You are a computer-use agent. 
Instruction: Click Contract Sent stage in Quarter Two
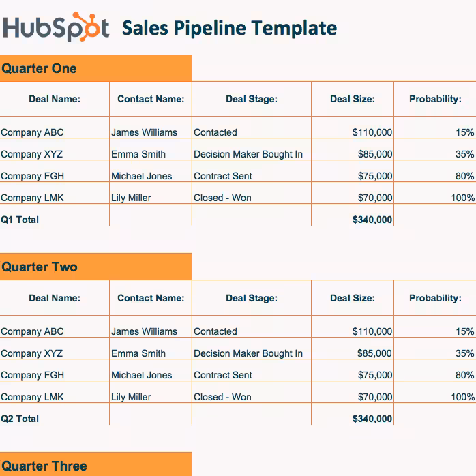pyautogui.click(x=223, y=375)
